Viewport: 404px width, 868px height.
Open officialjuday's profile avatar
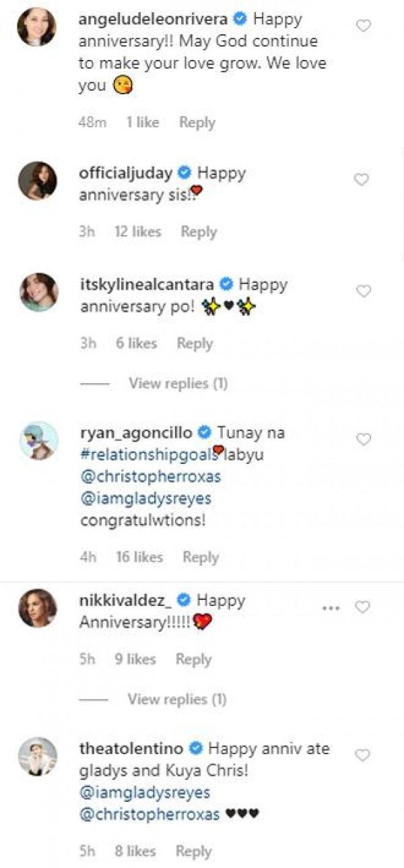(x=38, y=180)
